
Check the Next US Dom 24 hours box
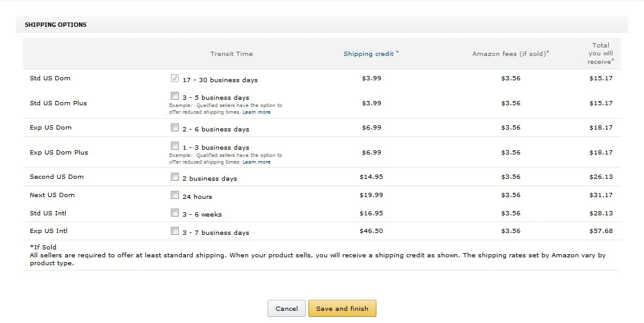(x=175, y=196)
